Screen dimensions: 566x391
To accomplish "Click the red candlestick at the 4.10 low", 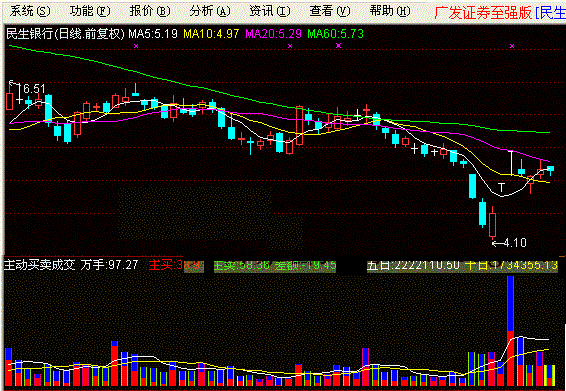I will click(492, 224).
